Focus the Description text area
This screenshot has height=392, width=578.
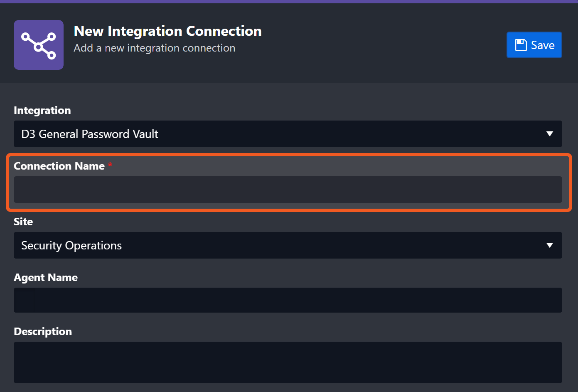pyautogui.click(x=288, y=362)
